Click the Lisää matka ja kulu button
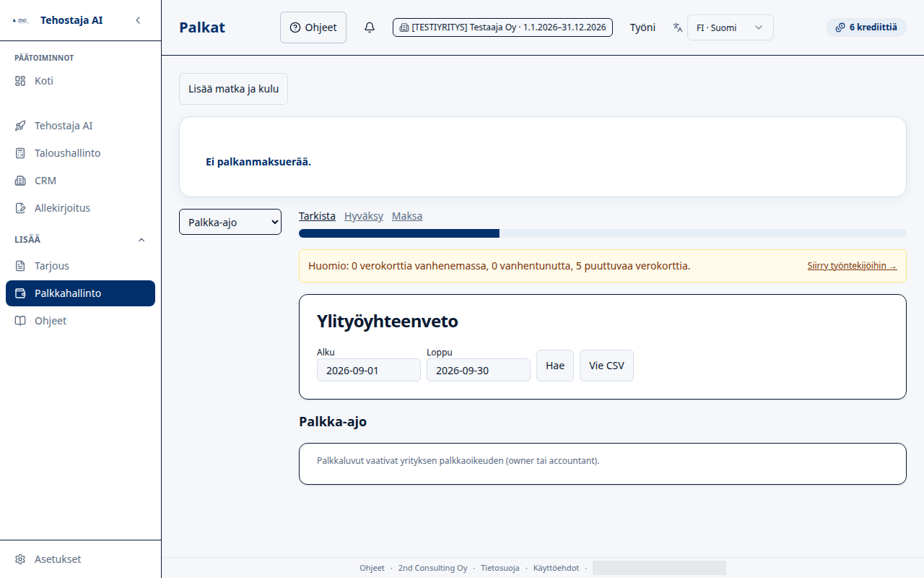The width and height of the screenshot is (924, 578). 233,89
